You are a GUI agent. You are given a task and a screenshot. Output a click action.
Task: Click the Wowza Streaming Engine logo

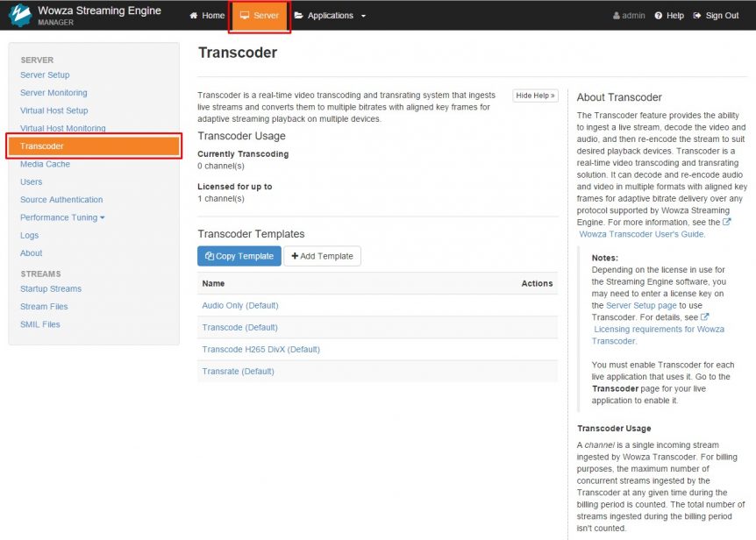pyautogui.click(x=22, y=15)
